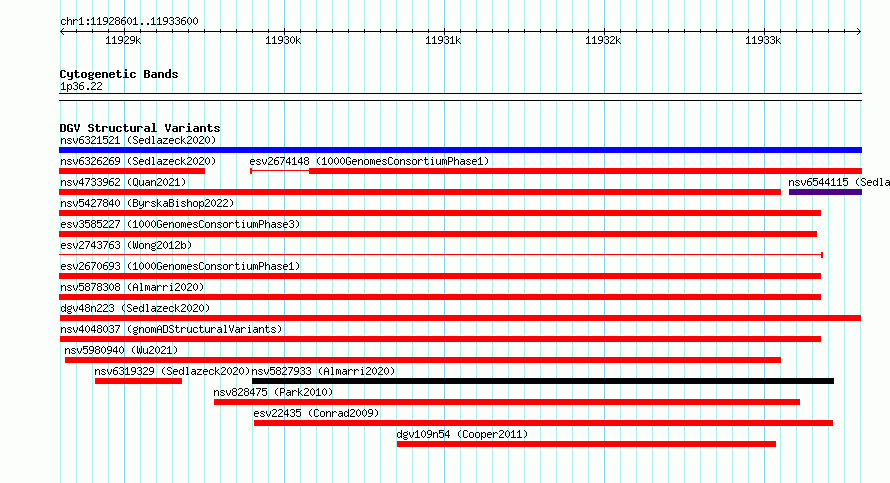Select the nsv5427840 red variant bar
Viewport: 890px width, 483px height.
440,213
